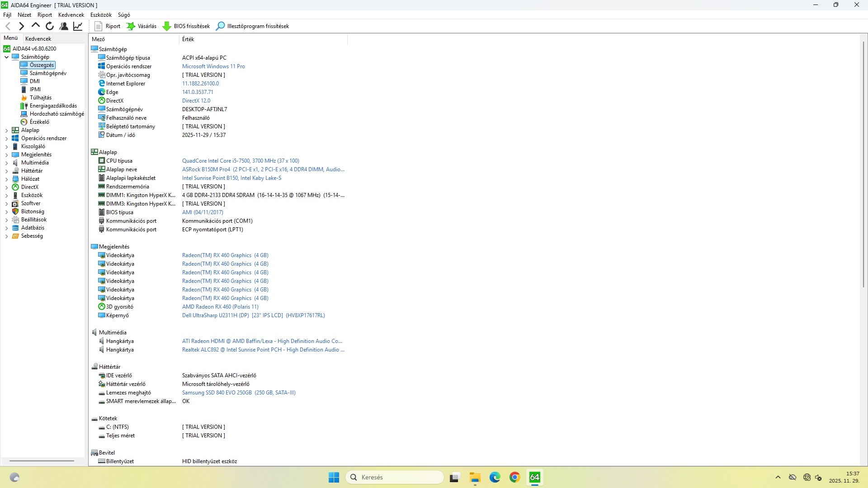
Task: Click the Refresh icon in toolbar
Action: (50, 26)
